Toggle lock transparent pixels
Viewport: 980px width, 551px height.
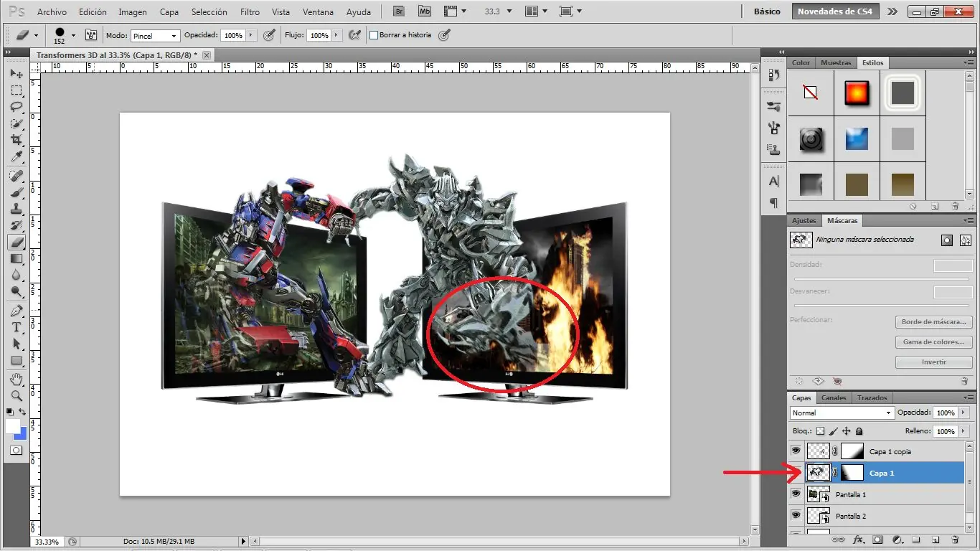point(820,431)
